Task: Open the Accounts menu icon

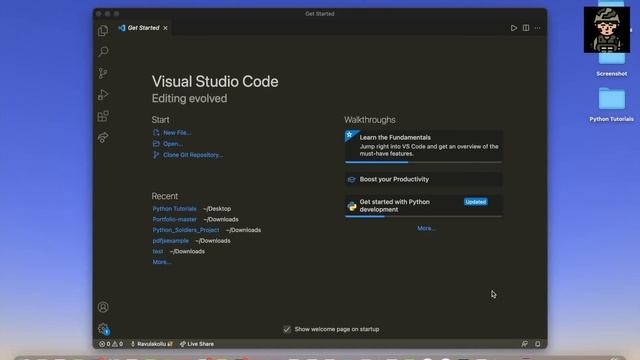Action: (103, 307)
